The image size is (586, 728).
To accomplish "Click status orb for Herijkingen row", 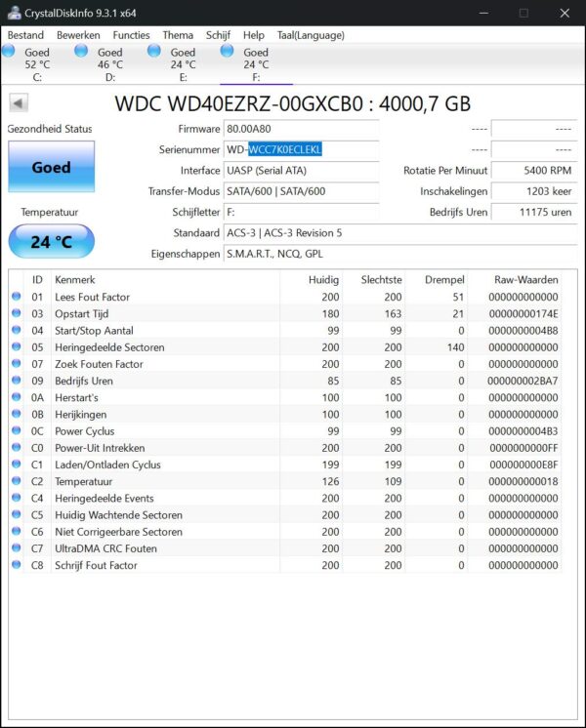I will tap(17, 414).
